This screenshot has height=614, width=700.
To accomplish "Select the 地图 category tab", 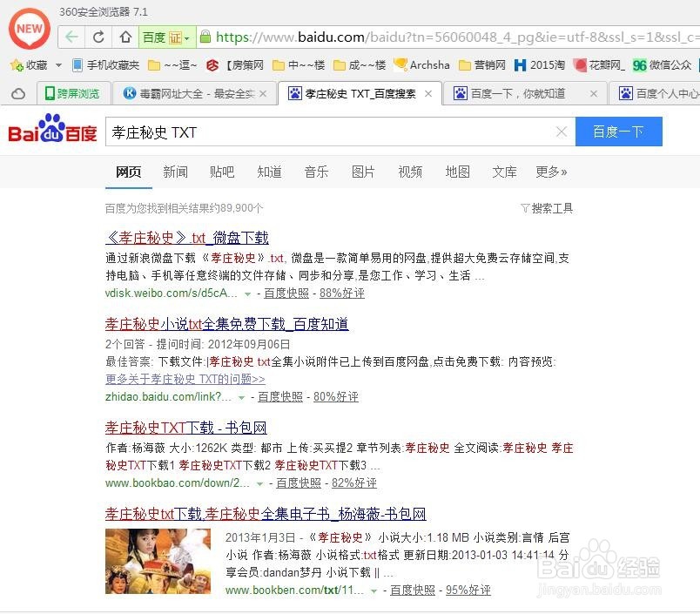I will tap(458, 172).
